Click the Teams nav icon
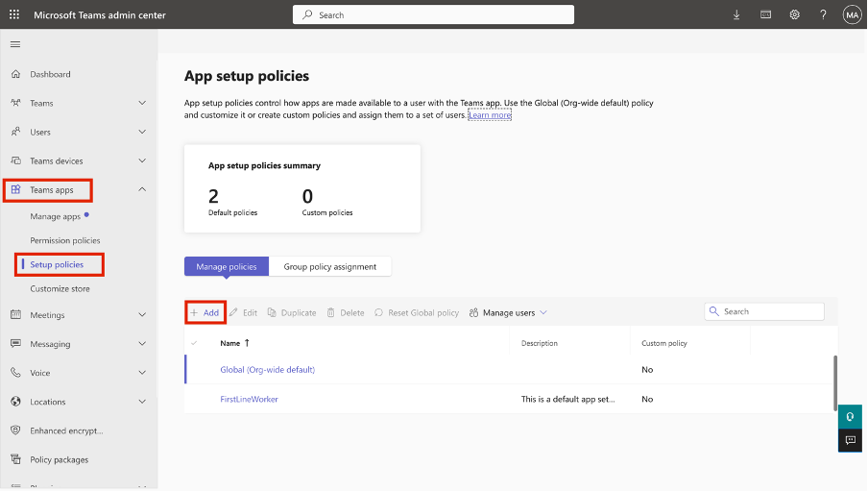This screenshot has width=868, height=492. pos(15,103)
